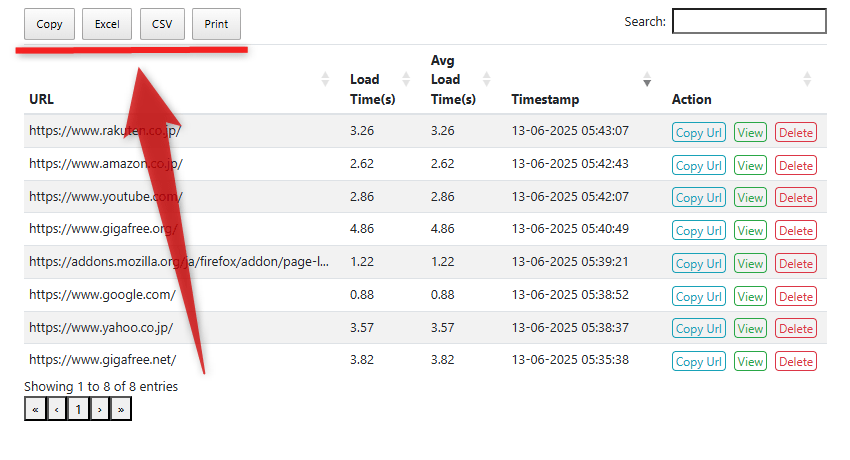The image size is (850, 460).
Task: Copy Url for gigafree.org row
Action: coord(699,230)
